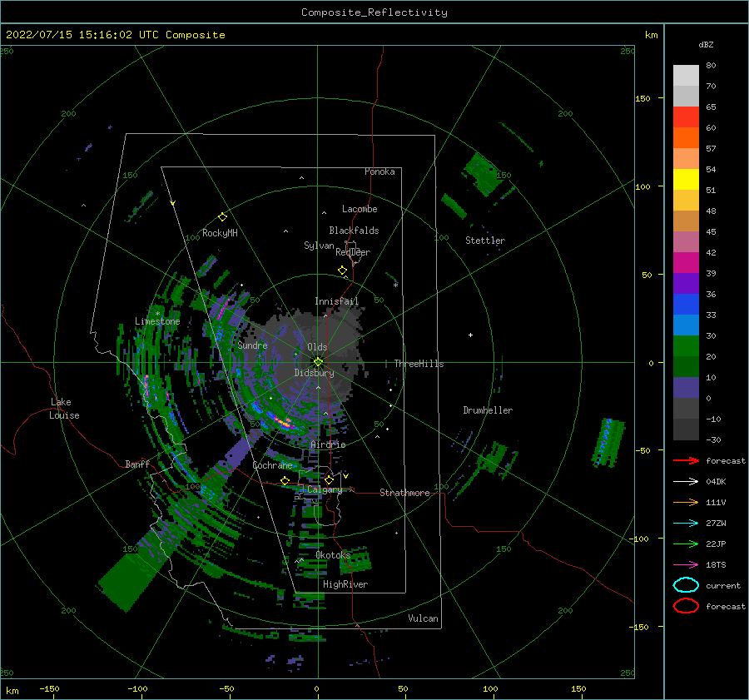
Task: Click the asterisk marker east of Innisfail
Action: 395,285
